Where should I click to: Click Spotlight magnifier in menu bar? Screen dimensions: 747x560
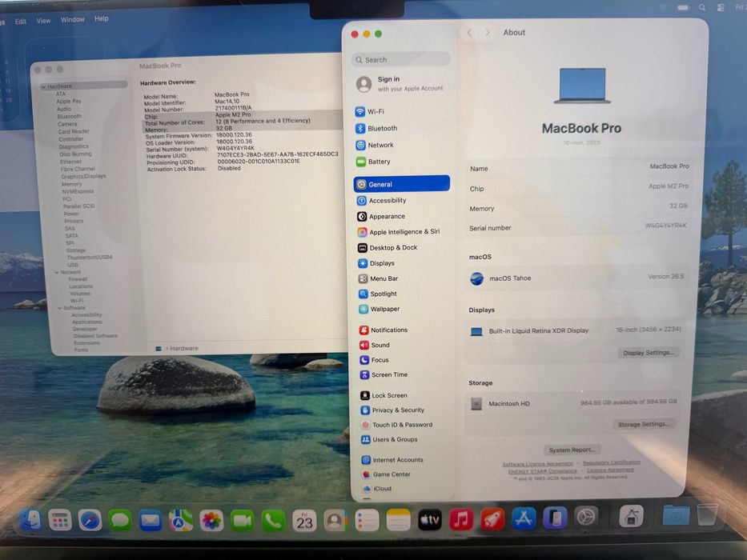click(702, 8)
